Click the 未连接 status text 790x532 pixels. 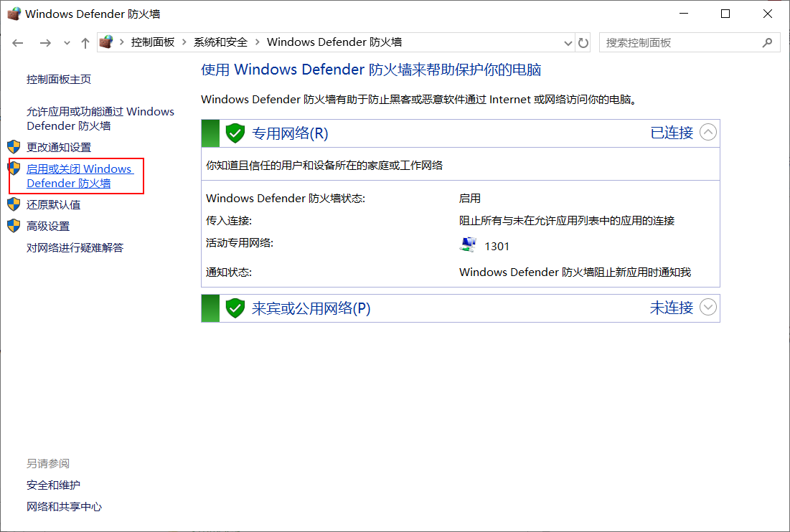672,308
